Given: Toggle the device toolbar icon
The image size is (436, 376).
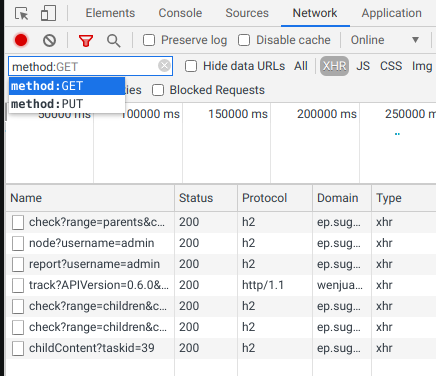Looking at the screenshot, I should 49,14.
